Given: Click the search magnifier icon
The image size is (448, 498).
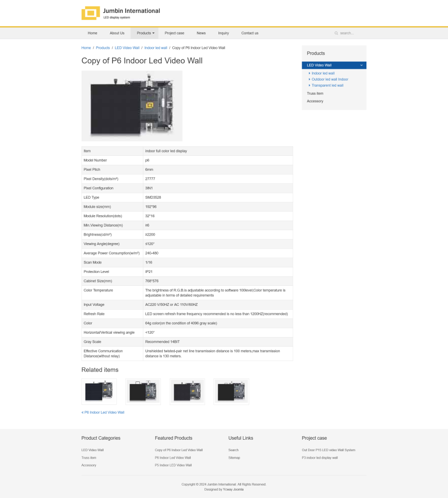Looking at the screenshot, I should 336,33.
